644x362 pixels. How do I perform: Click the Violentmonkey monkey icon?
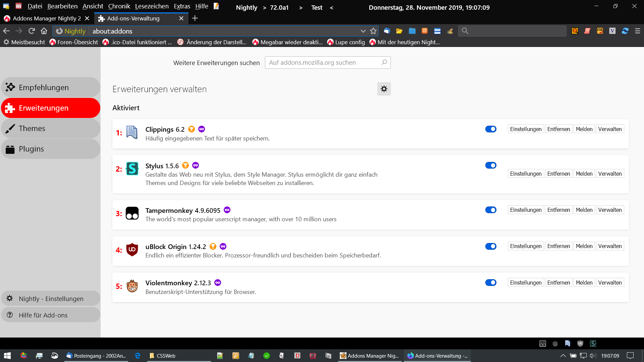click(x=132, y=286)
